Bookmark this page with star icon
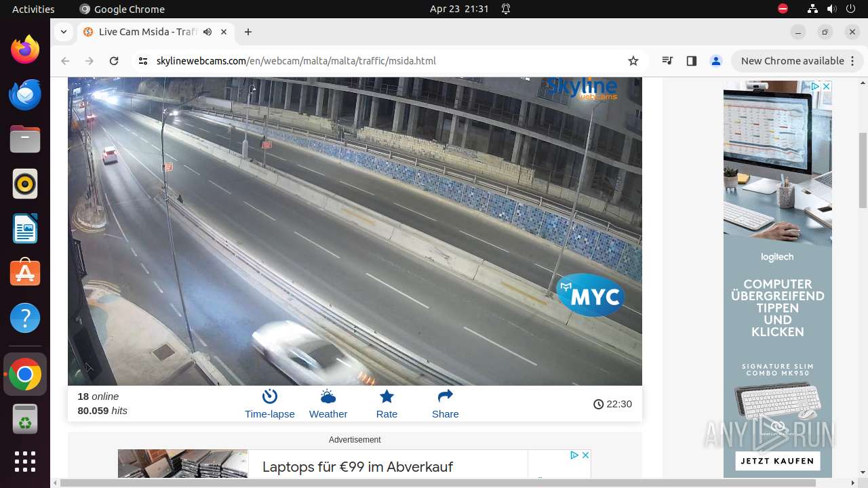This screenshot has height=488, width=868. [633, 61]
